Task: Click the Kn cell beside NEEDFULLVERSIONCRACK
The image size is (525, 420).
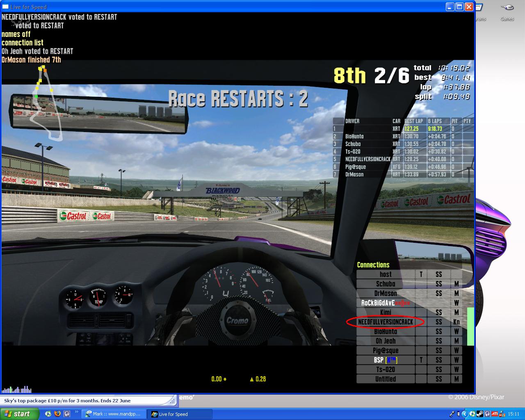Action: [457, 322]
